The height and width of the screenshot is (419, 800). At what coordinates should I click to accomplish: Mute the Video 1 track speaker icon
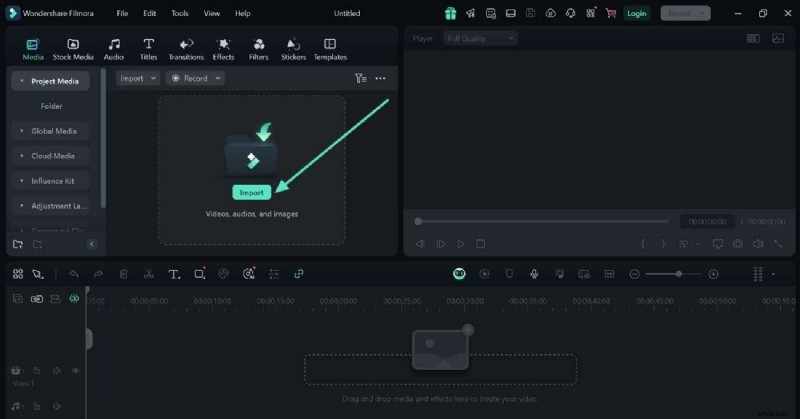tap(55, 370)
